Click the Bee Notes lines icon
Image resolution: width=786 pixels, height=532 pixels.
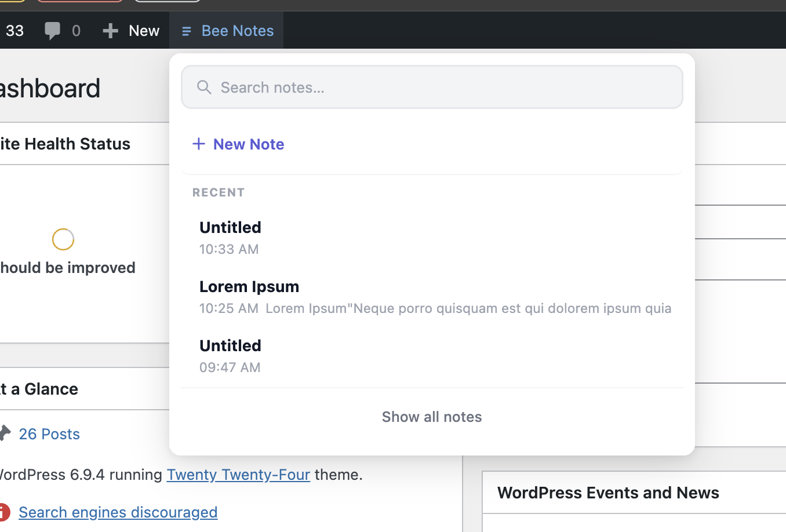pos(186,31)
